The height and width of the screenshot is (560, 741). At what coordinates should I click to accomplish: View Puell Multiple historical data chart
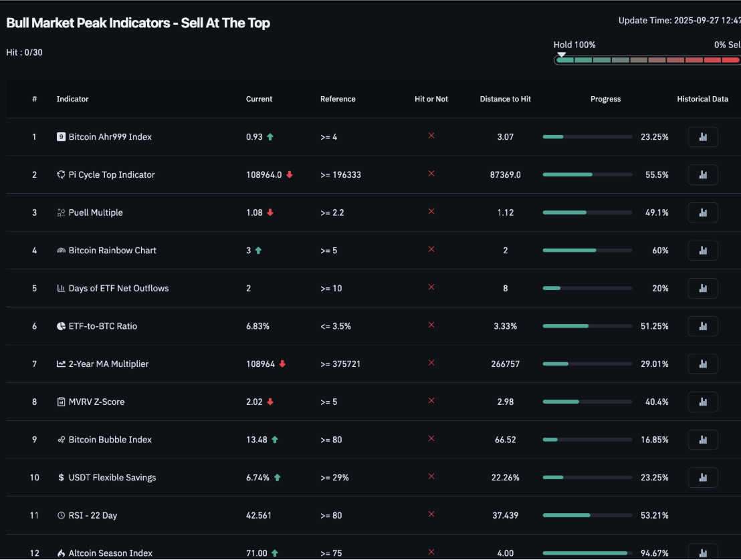(702, 213)
